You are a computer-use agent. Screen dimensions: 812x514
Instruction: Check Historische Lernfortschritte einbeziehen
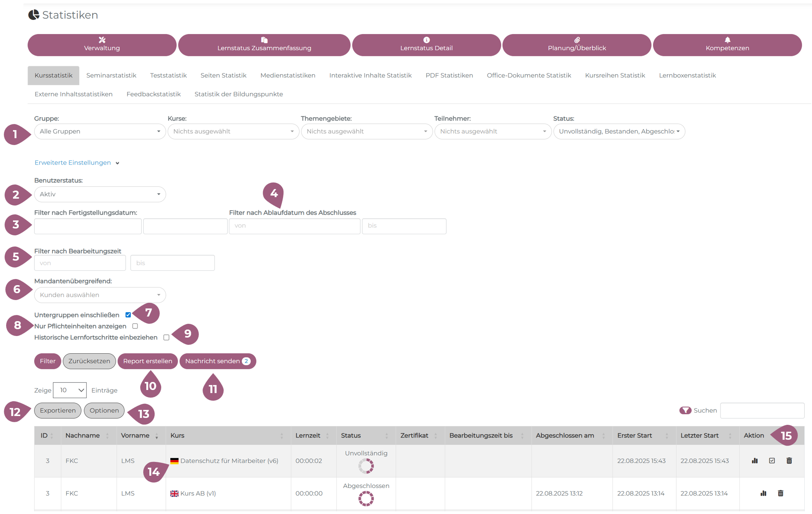coord(166,337)
